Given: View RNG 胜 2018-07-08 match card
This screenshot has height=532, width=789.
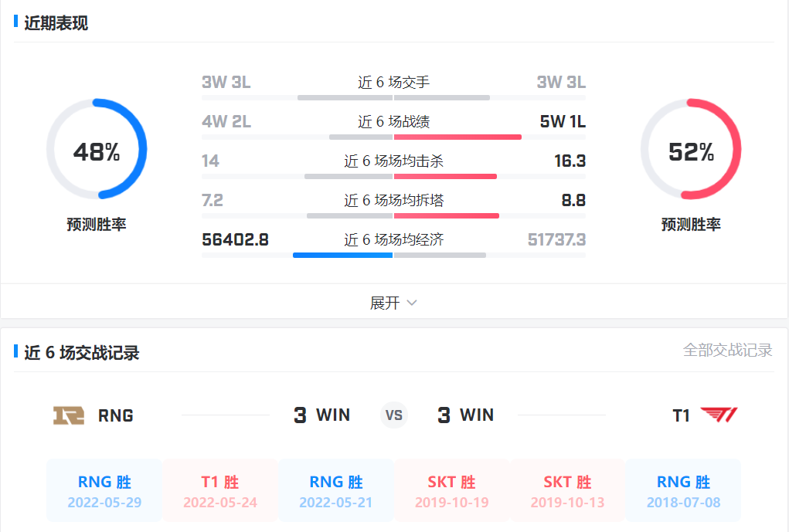Looking at the screenshot, I should click(x=684, y=491).
